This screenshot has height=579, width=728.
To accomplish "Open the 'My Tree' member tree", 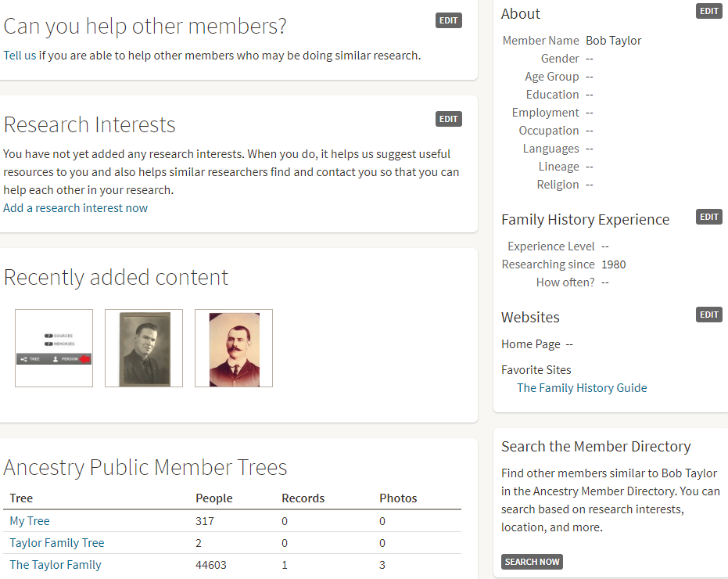I will click(30, 521).
